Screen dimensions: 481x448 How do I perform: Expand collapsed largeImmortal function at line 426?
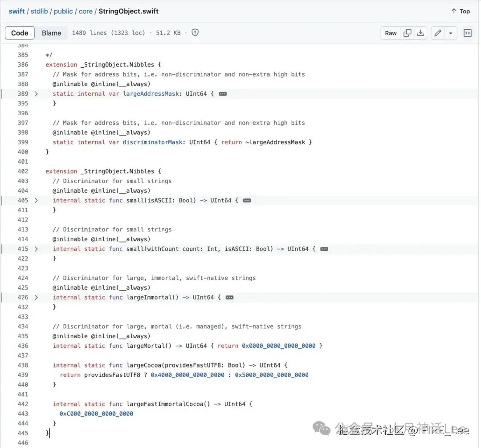click(36, 297)
